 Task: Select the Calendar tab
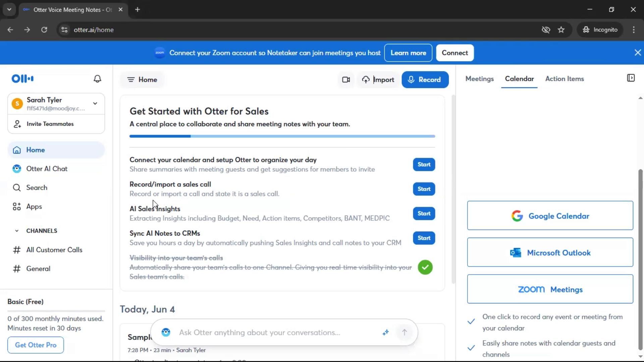tap(519, 79)
